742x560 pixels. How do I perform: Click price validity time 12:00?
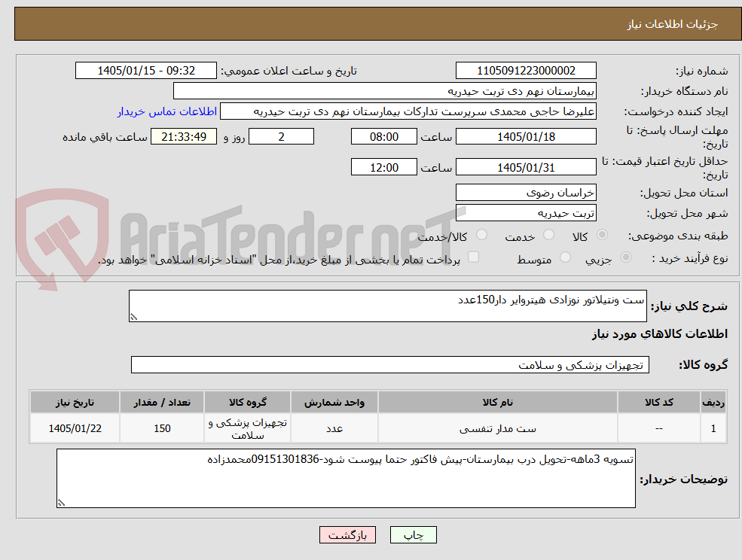tap(383, 167)
